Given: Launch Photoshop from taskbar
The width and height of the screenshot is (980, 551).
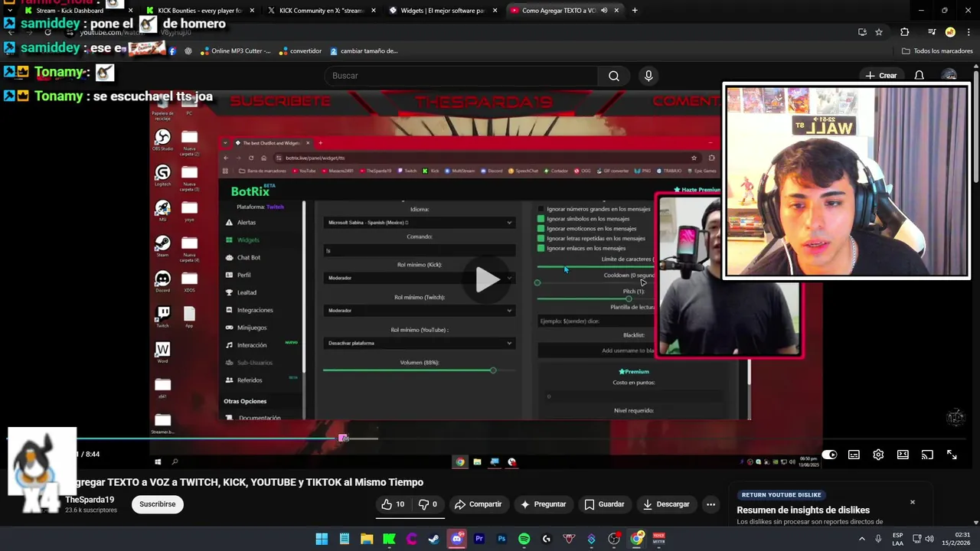Looking at the screenshot, I should tap(501, 539).
